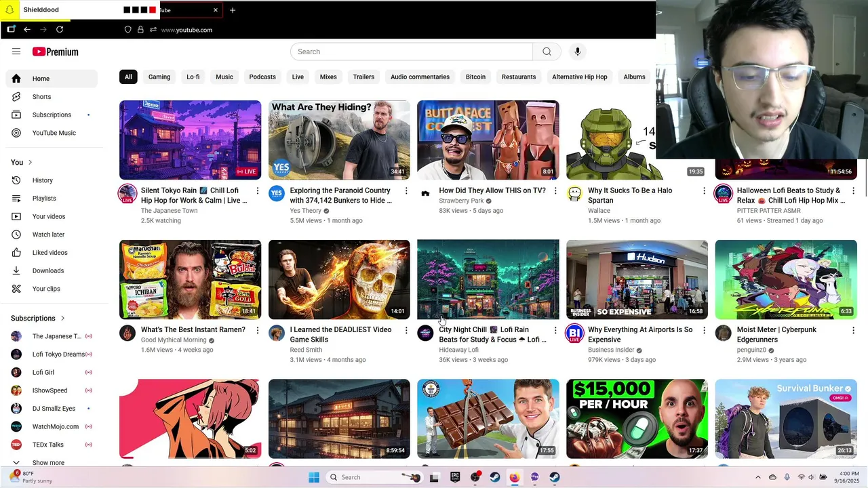The image size is (868, 488).
Task: Open Windows Start menu
Action: point(314,477)
